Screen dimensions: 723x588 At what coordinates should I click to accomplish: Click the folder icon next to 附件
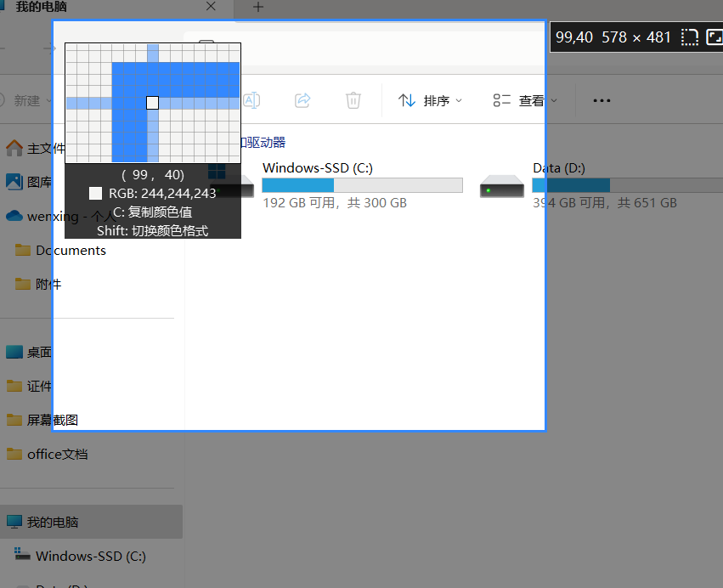click(x=23, y=284)
